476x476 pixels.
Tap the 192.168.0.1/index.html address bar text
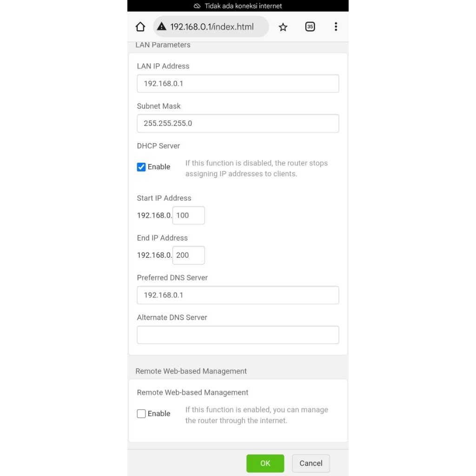coord(212,27)
